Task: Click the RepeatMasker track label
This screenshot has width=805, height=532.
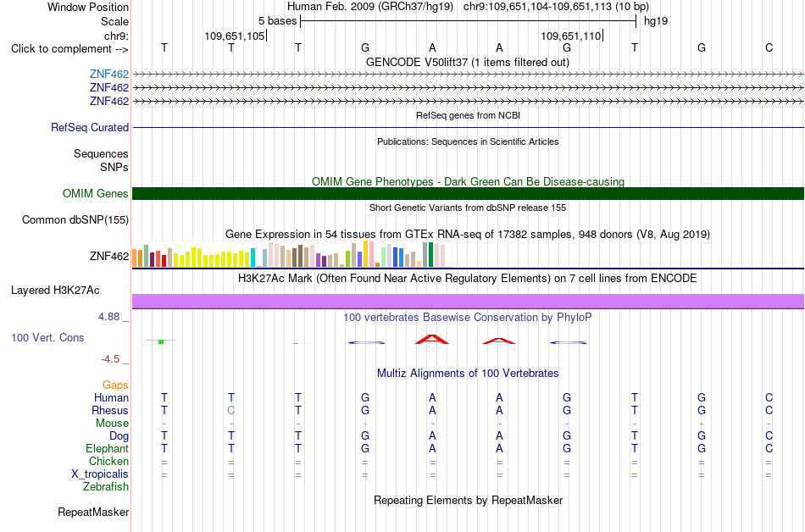Action: point(93,512)
